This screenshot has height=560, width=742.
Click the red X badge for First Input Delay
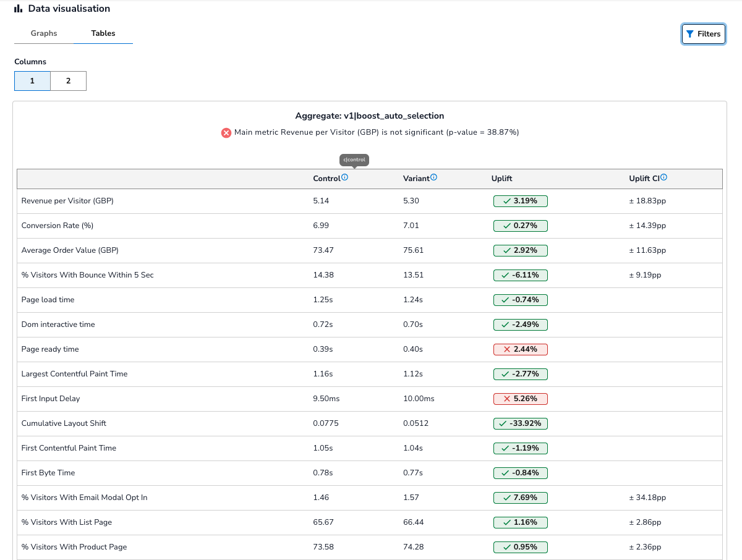tap(520, 399)
